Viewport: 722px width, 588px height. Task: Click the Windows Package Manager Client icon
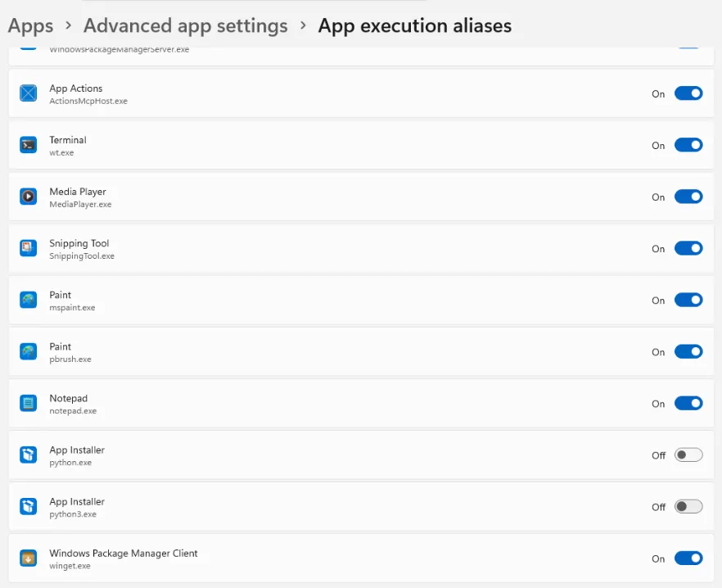28,558
